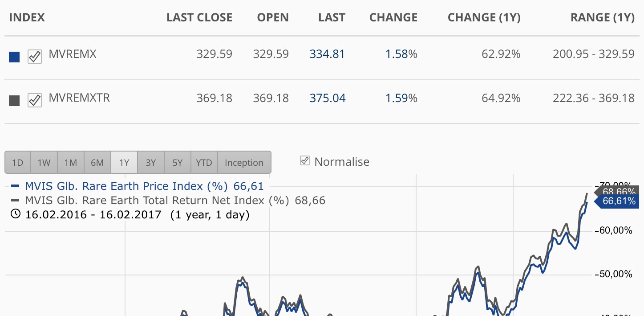Click the CHANGE (1Y) column header
The height and width of the screenshot is (316, 644).
pos(484,17)
